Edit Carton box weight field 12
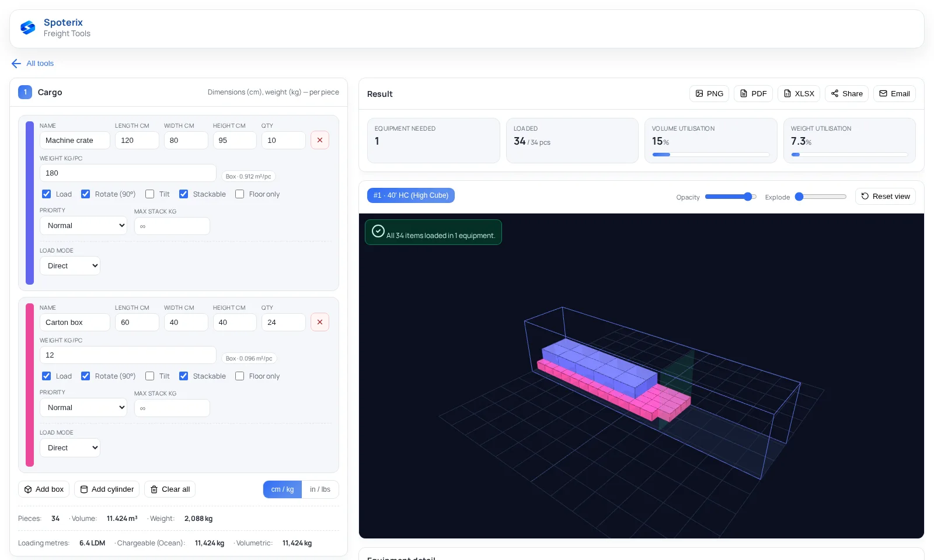Viewport: 934px width, 560px height. click(x=128, y=355)
